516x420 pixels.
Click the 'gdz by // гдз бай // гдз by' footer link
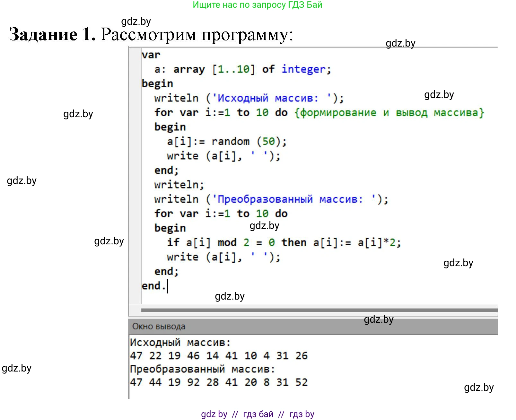click(x=258, y=414)
